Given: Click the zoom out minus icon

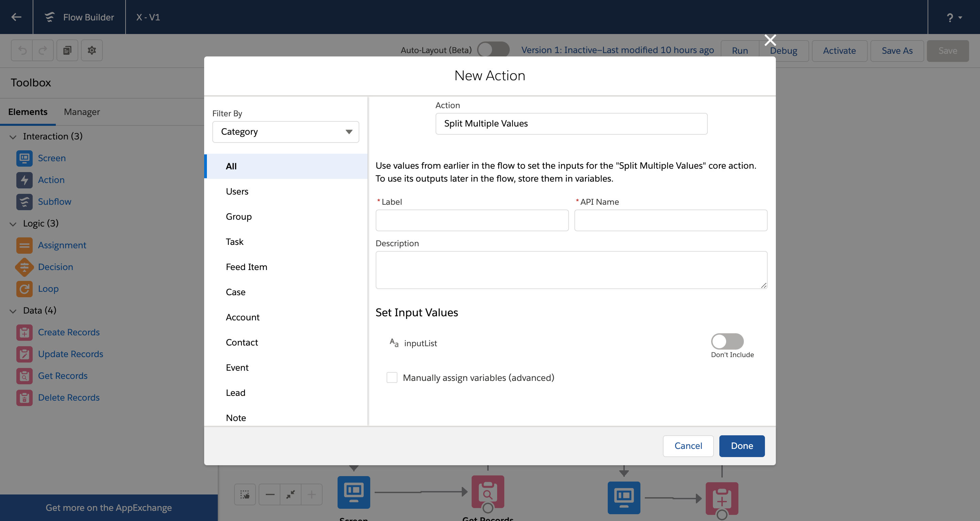Looking at the screenshot, I should point(269,494).
